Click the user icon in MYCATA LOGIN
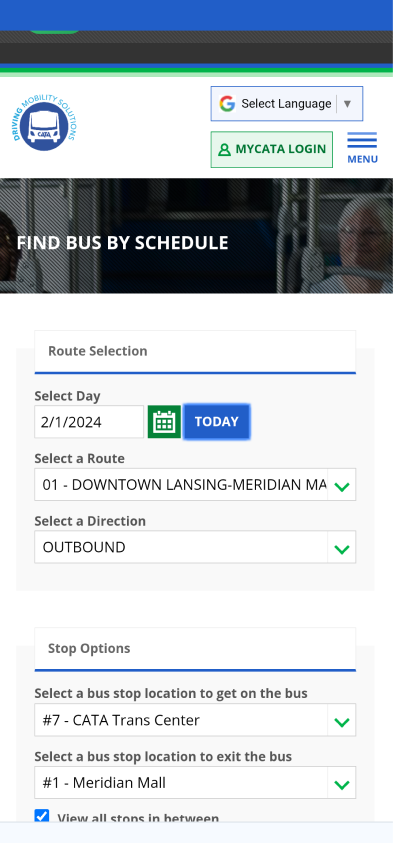The height and width of the screenshot is (843, 393). pos(224,149)
